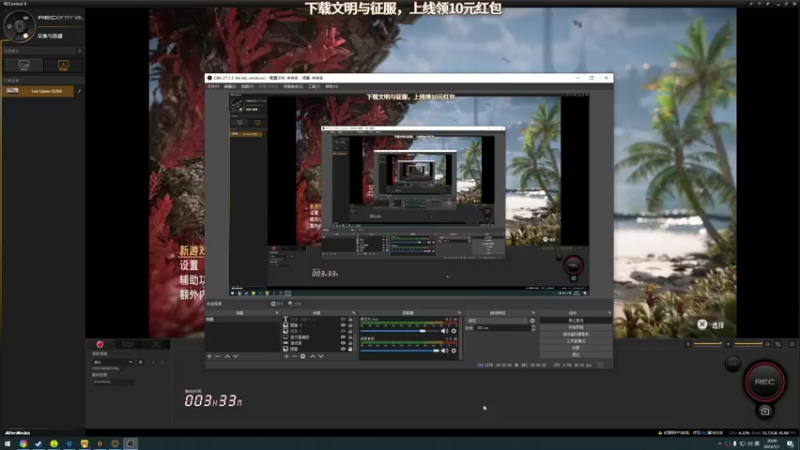Open OBS 编辑 menu
The image size is (800, 450).
click(230, 87)
